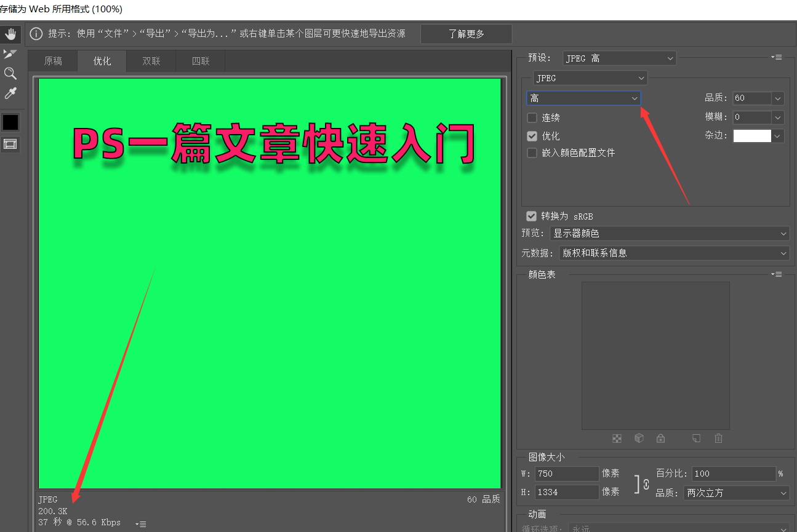Open the 杂边 dropdown arrow

[778, 136]
